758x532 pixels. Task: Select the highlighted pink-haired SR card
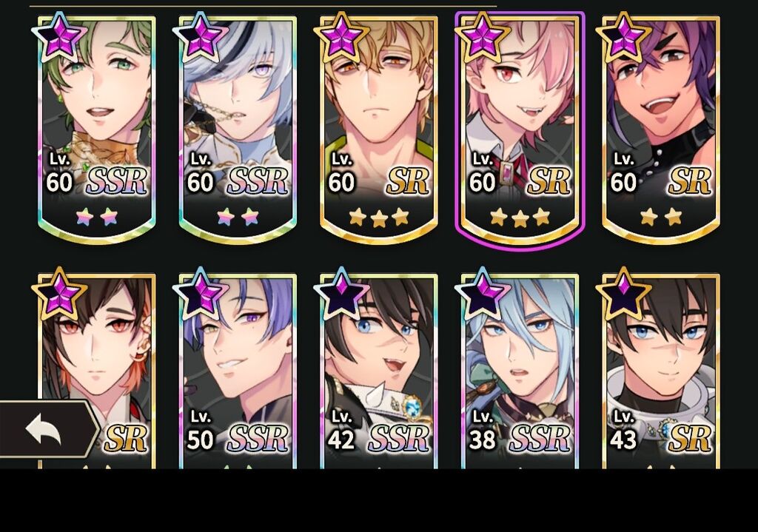tap(520, 129)
